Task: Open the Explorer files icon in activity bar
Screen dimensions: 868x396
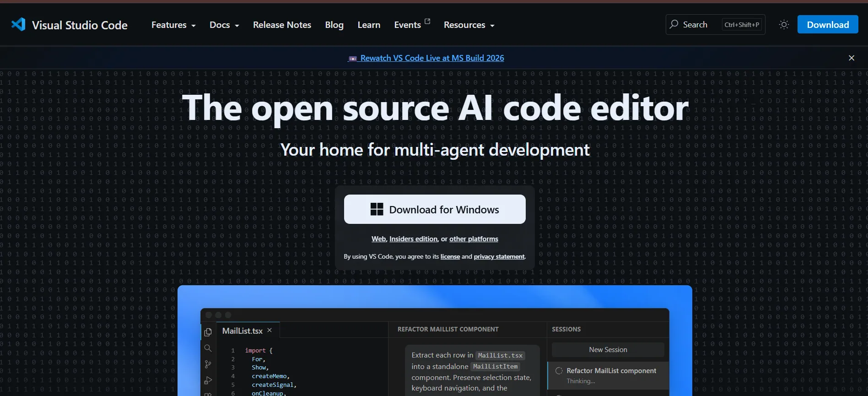Action: pyautogui.click(x=208, y=332)
